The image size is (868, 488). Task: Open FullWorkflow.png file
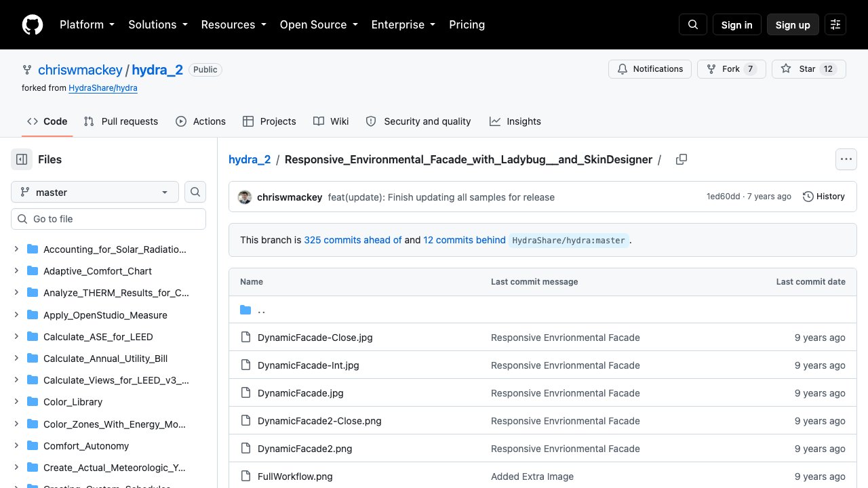click(295, 476)
